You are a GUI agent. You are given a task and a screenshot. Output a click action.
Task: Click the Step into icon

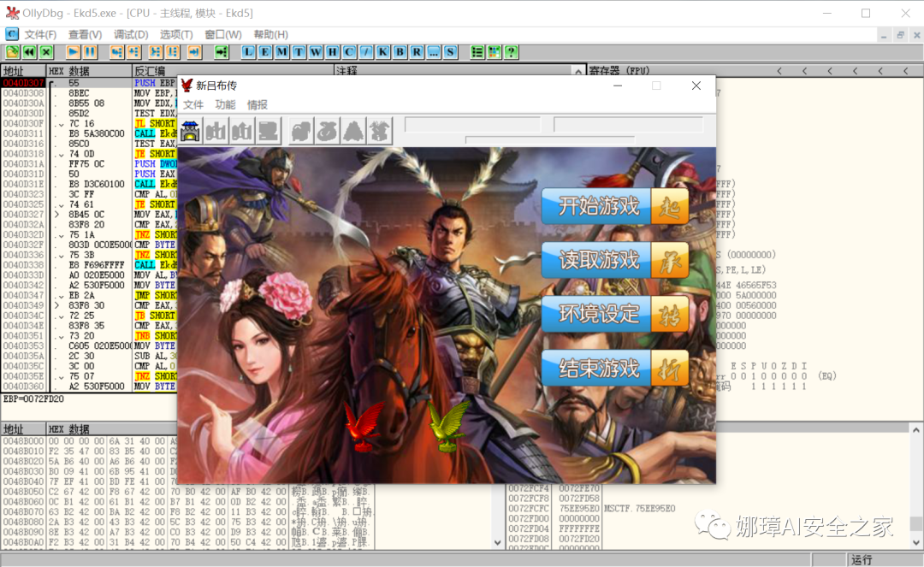pos(116,52)
